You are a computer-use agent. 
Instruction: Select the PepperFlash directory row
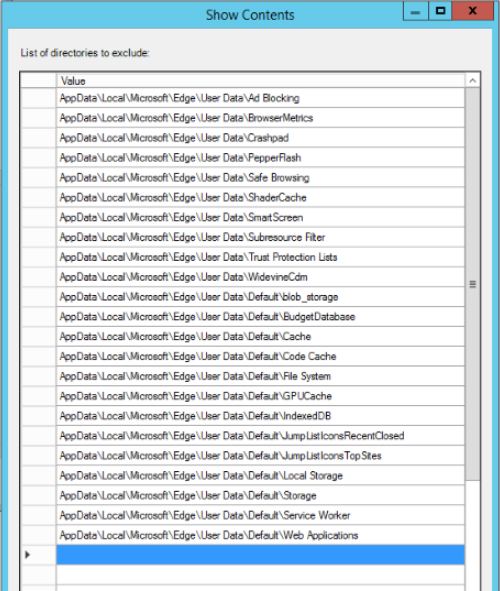tap(260, 158)
